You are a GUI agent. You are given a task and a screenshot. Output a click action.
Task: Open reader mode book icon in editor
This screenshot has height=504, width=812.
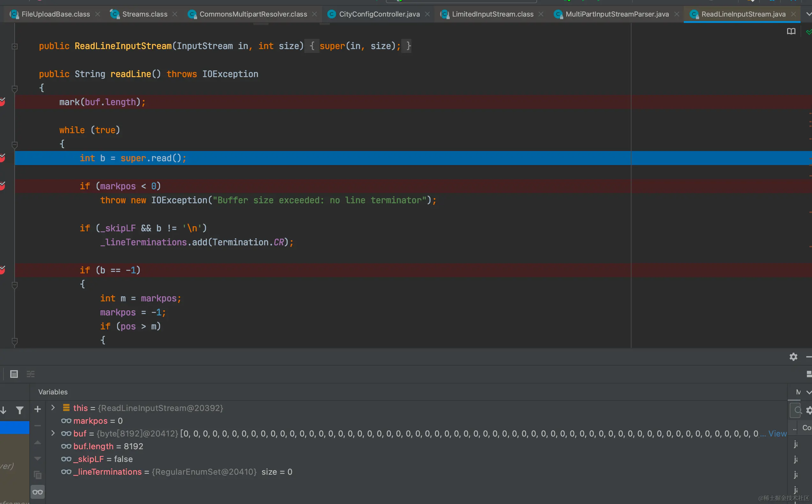pos(791,31)
